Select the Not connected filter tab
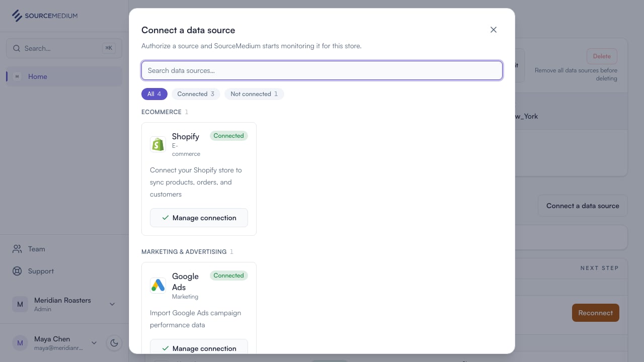Screen dimensions: 644x362 click(x=254, y=94)
